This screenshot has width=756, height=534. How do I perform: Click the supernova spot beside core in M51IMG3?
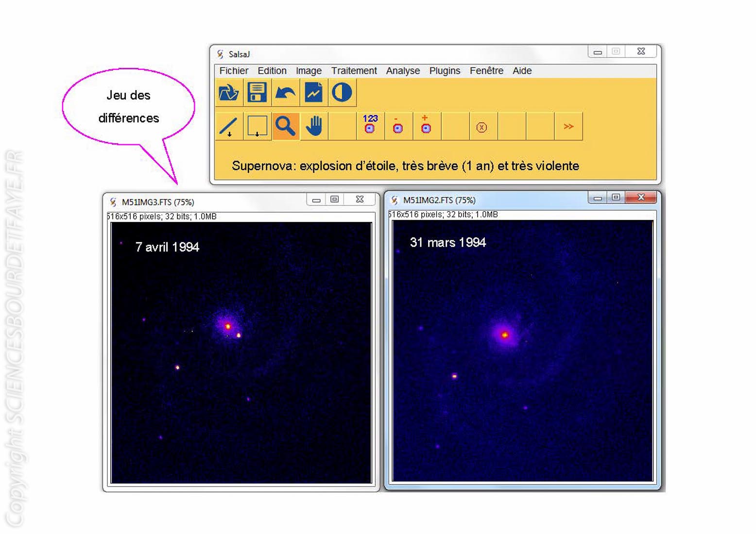coord(239,335)
